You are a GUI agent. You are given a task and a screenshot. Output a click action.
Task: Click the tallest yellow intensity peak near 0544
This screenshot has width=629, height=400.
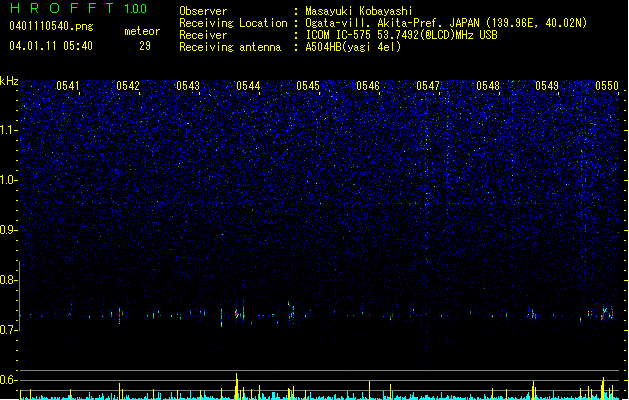pos(237,386)
